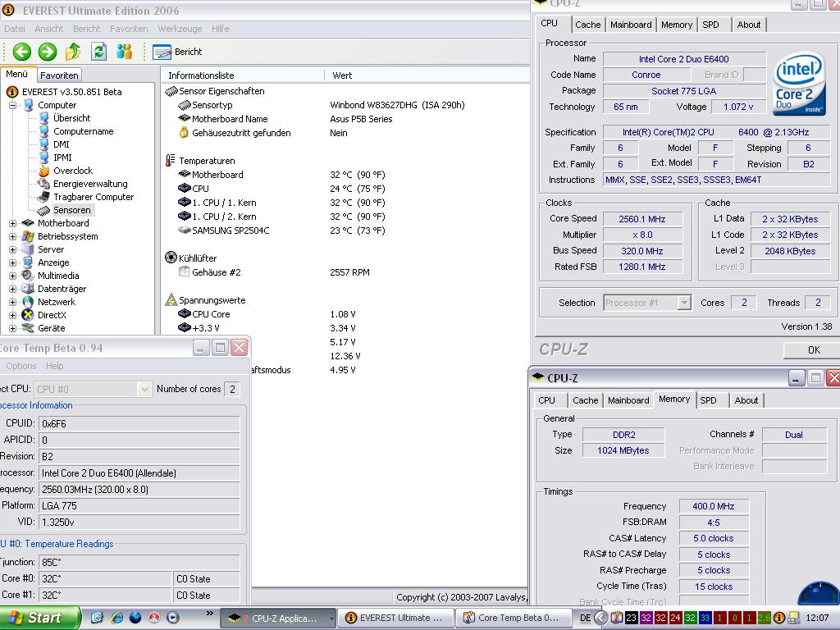840x630 pixels.
Task: Open the Ansicht menu
Action: pyautogui.click(x=48, y=29)
